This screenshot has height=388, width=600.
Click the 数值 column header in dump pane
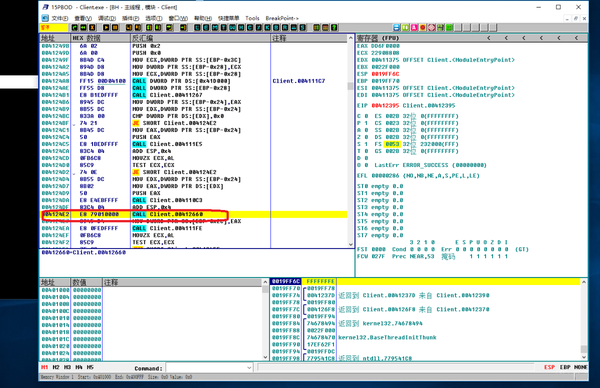point(87,282)
